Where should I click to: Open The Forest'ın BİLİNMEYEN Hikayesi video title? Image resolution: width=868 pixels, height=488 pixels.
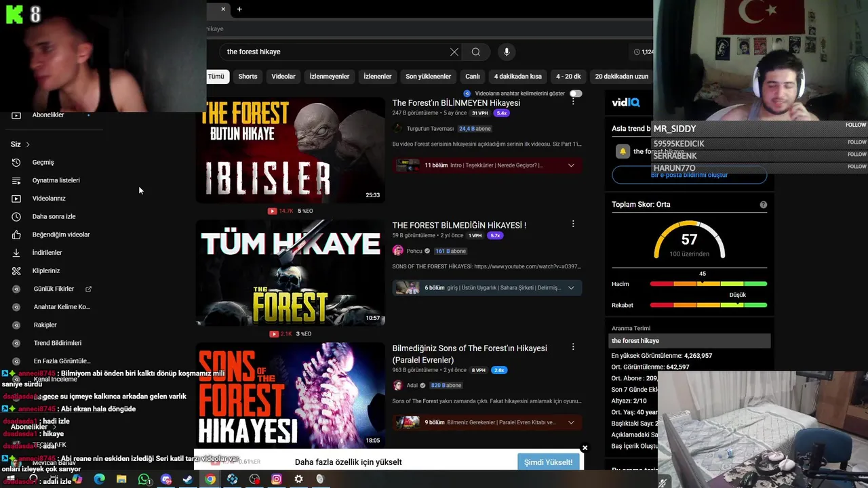tap(456, 103)
